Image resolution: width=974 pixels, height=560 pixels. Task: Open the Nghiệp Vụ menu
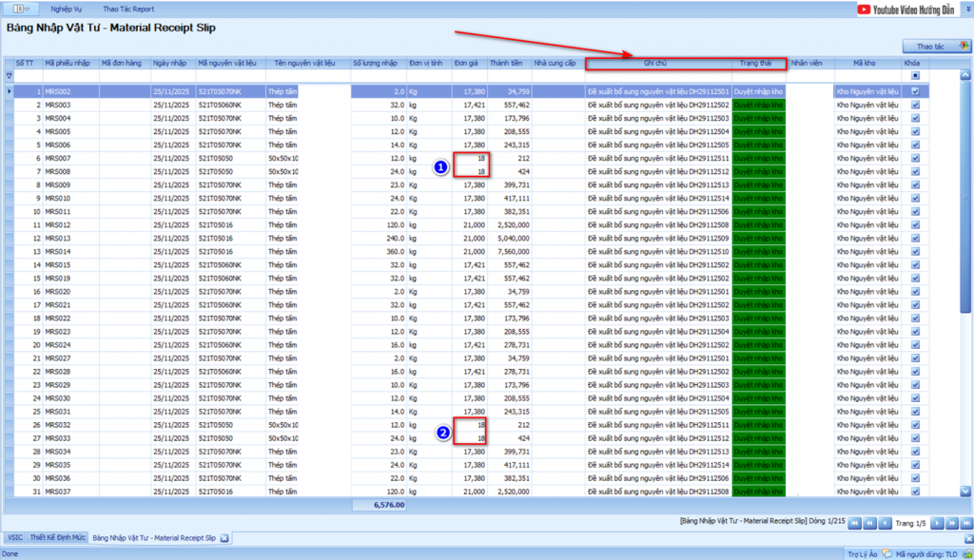coord(66,9)
